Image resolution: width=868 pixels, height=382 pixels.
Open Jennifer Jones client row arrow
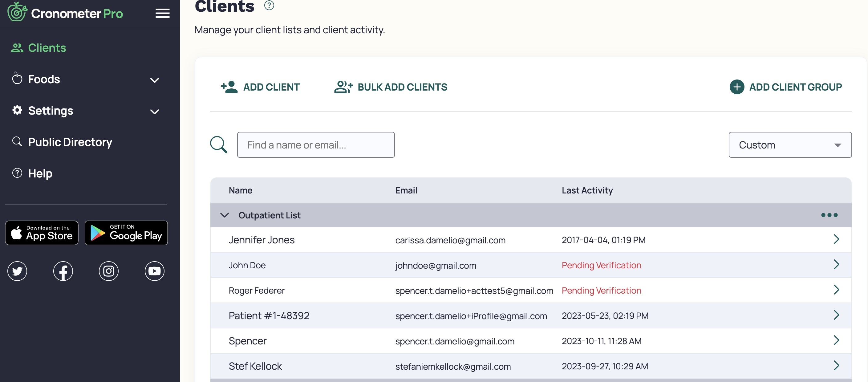[x=836, y=239]
